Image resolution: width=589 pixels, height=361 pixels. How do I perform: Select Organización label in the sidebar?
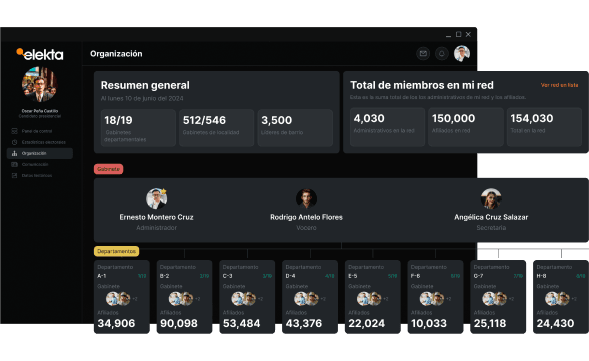tap(34, 153)
